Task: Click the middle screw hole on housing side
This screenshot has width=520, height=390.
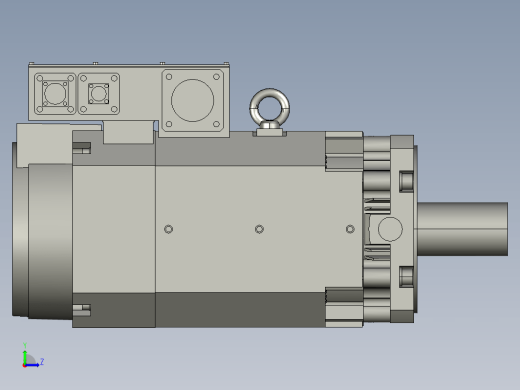Action: 259,229
